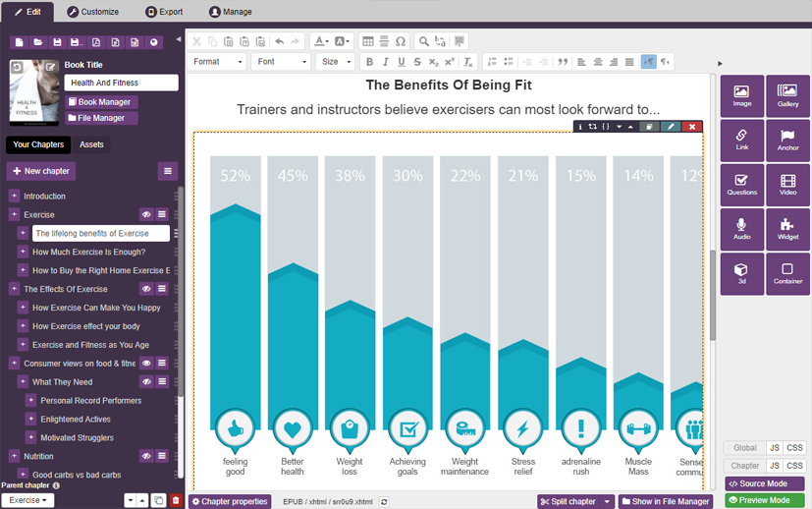Insert a numbered list
812x509 pixels.
click(x=492, y=62)
